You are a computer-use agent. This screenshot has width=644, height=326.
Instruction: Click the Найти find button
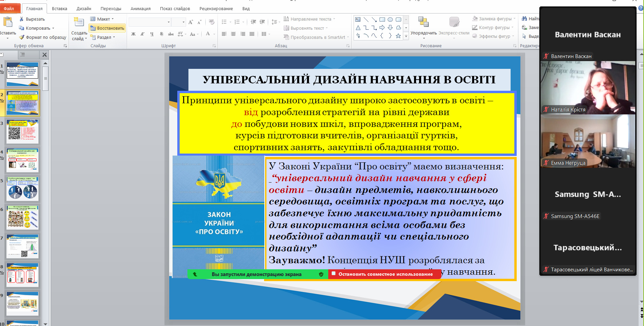click(530, 19)
